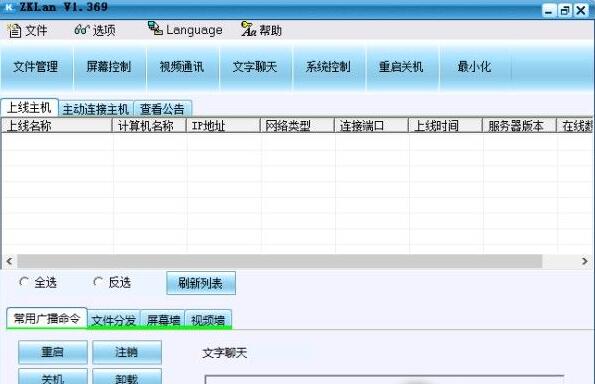
Task: Click the horizontal scrollbar thumb
Action: [280, 261]
